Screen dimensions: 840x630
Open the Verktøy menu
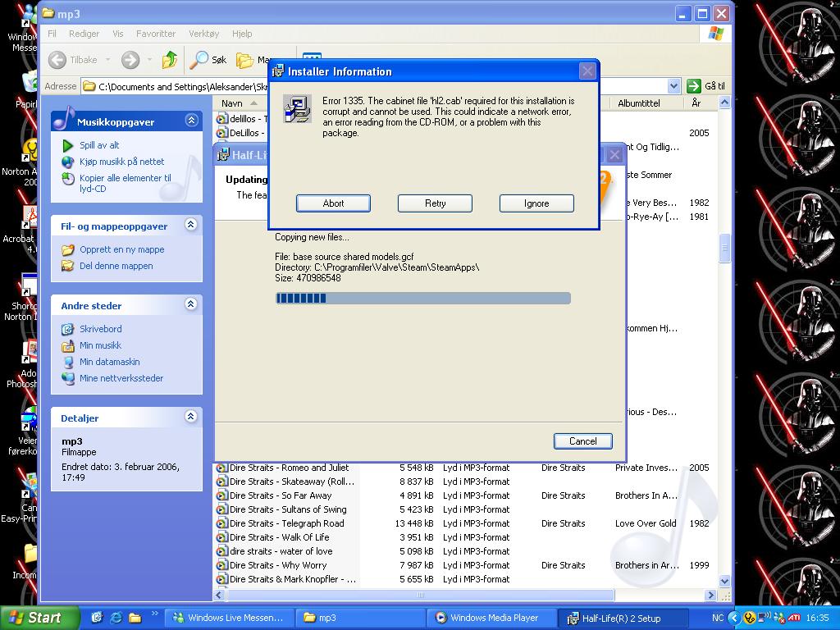[x=203, y=34]
